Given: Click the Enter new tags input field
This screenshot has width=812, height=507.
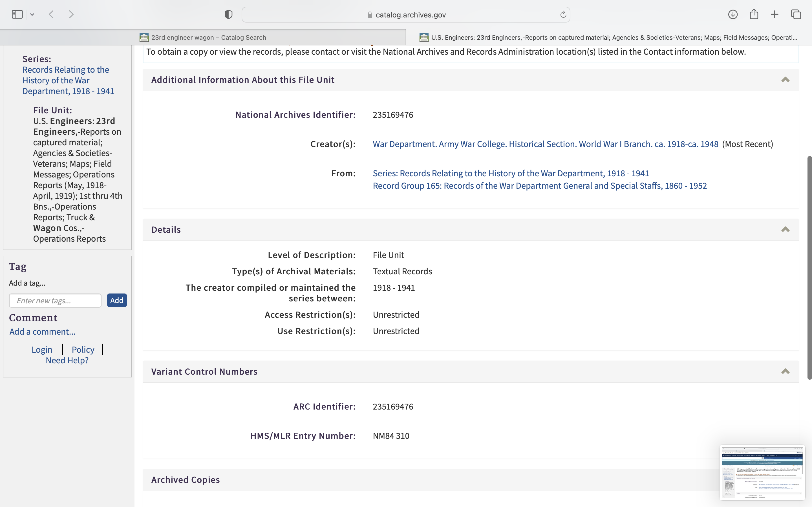Looking at the screenshot, I should click(x=55, y=301).
